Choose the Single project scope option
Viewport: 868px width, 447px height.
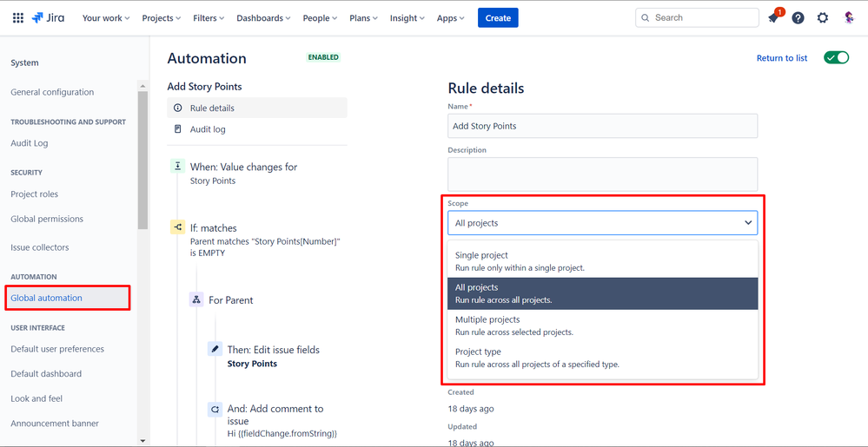pos(602,261)
